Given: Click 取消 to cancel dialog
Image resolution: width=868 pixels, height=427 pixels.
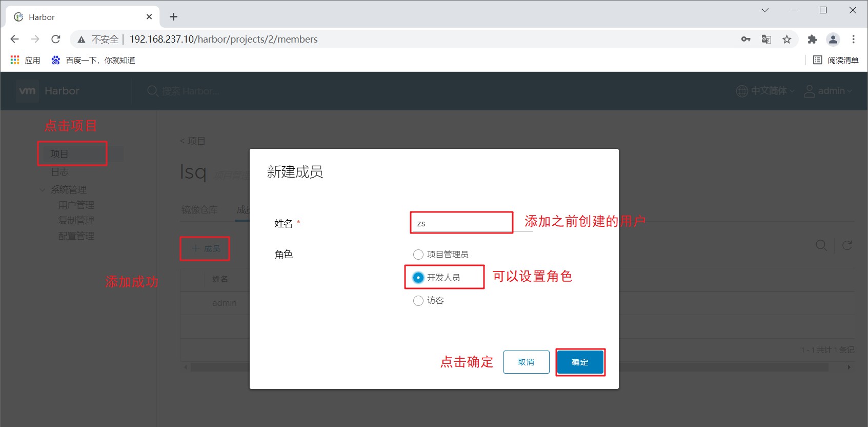Looking at the screenshot, I should [x=526, y=362].
